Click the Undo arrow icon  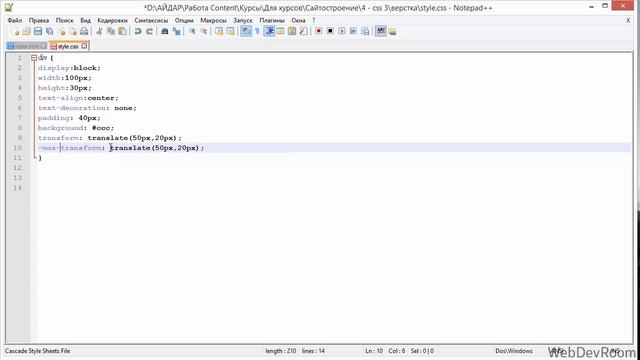coord(138,31)
